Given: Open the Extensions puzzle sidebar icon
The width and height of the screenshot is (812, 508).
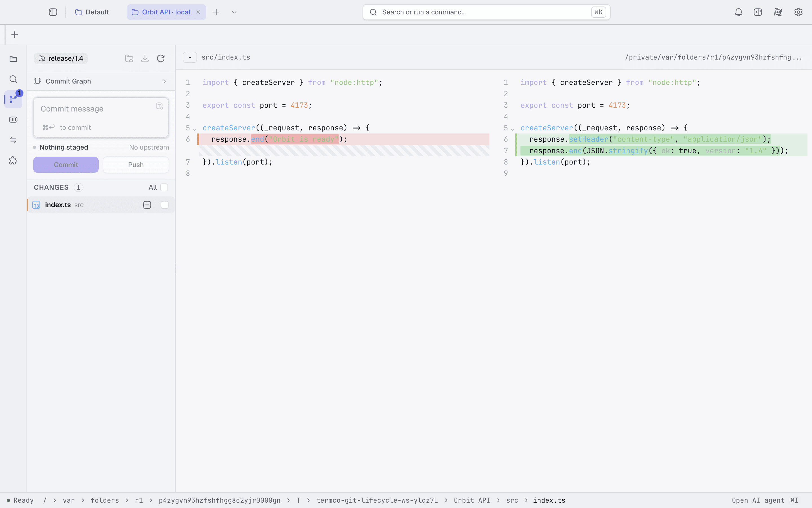Looking at the screenshot, I should pyautogui.click(x=13, y=161).
